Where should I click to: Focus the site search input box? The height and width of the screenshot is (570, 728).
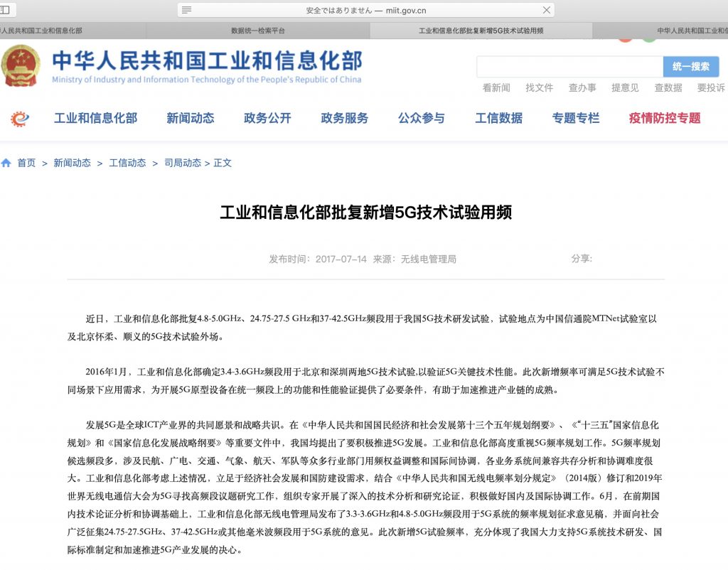(569, 67)
